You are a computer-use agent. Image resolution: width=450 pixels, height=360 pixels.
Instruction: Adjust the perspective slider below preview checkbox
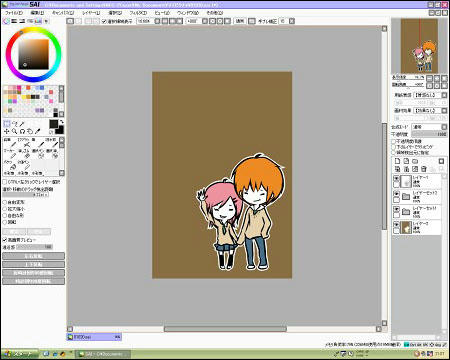(34, 247)
